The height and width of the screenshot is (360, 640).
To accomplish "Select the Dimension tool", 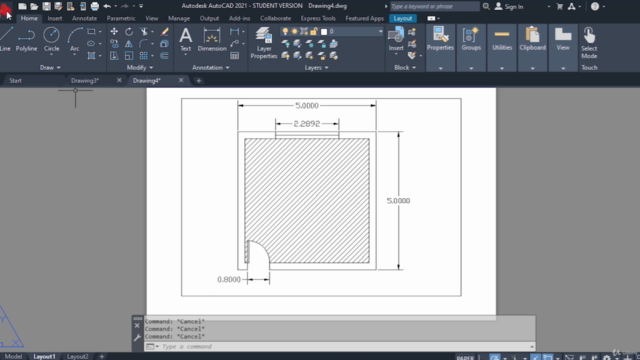I will [x=212, y=39].
